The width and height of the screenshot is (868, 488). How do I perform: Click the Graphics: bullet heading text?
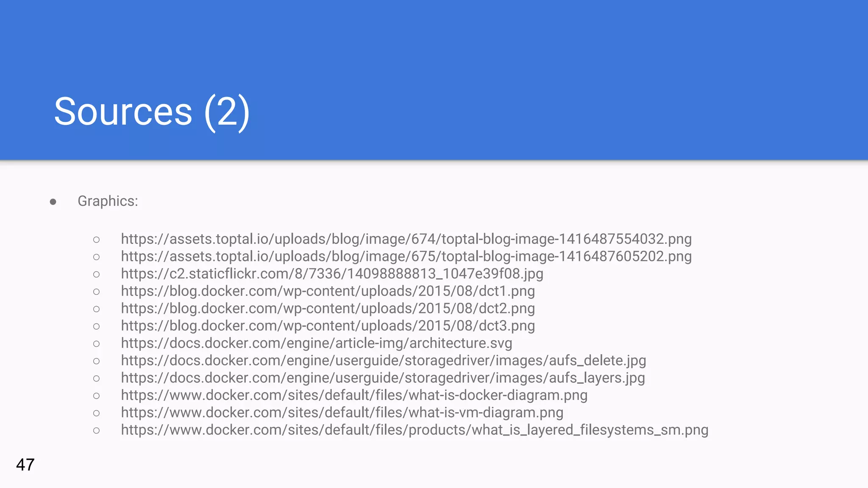click(x=108, y=201)
